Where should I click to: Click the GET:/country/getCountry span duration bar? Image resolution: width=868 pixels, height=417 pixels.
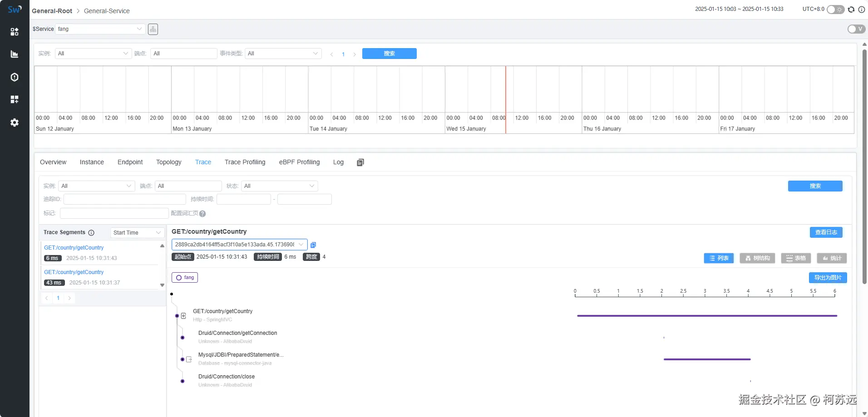point(707,316)
